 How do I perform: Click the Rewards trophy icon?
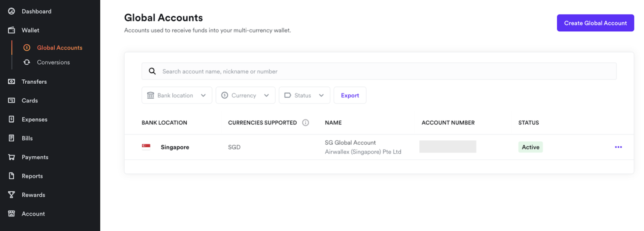pyautogui.click(x=11, y=195)
